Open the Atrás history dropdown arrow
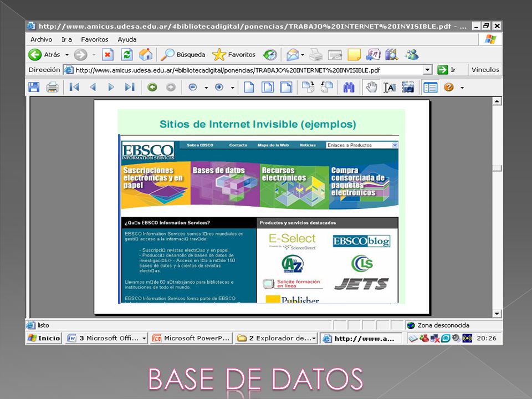This screenshot has width=532, height=399. (67, 55)
